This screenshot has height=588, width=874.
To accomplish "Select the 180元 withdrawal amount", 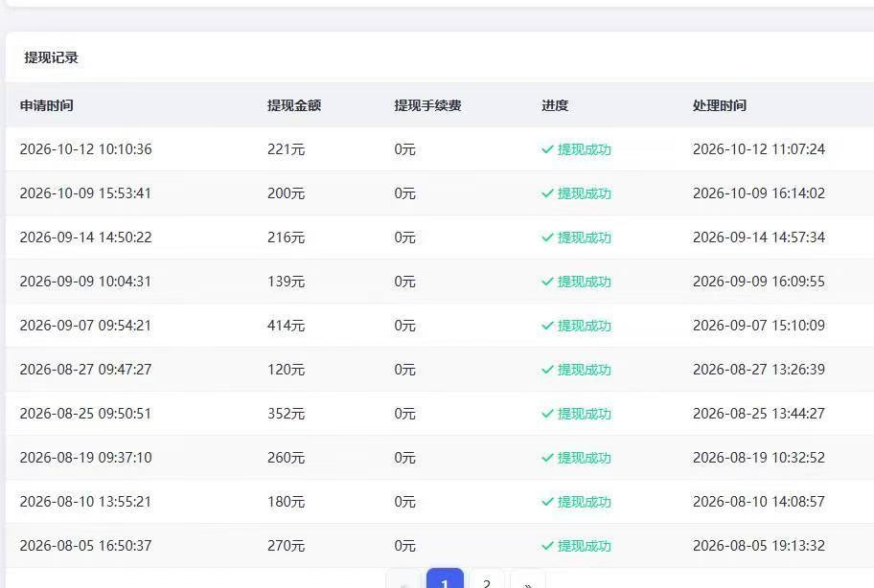I will (286, 501).
